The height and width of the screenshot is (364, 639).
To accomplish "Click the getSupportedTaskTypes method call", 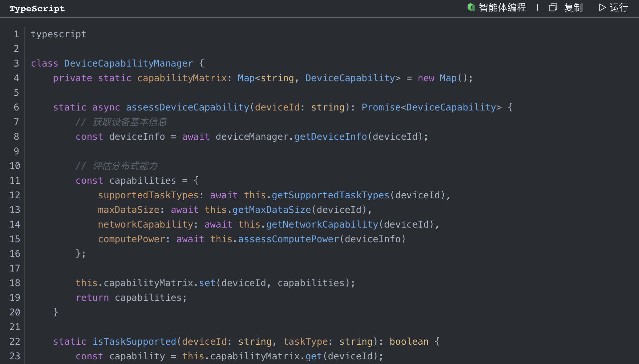I will pyautogui.click(x=330, y=195).
